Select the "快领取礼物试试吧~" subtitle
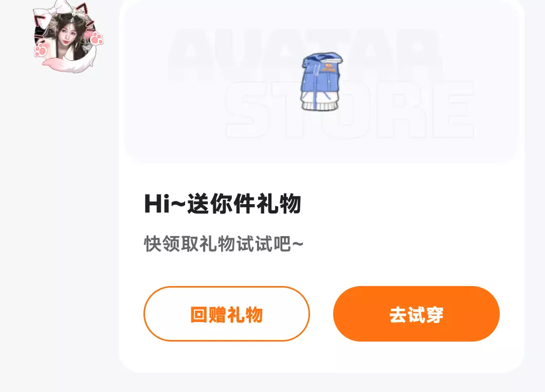Screen dimensions: 545x392 point(224,243)
